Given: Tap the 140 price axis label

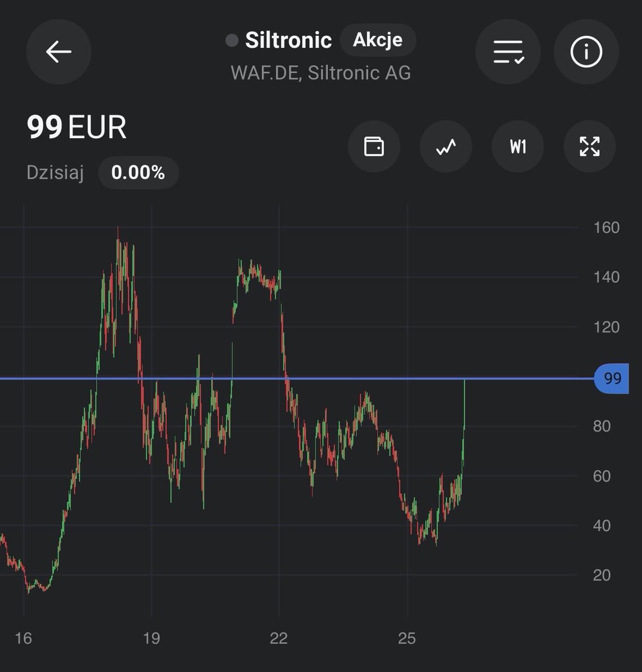Looking at the screenshot, I should 606,277.
